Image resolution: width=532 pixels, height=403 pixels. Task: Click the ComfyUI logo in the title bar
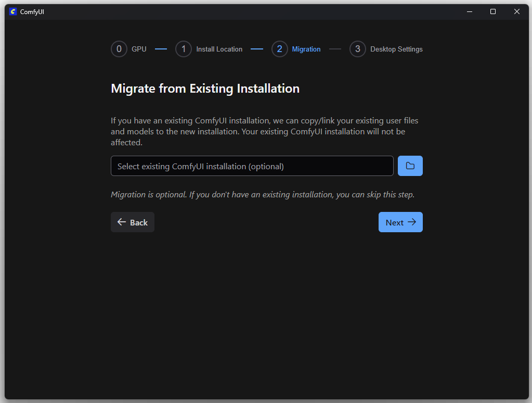tap(13, 11)
